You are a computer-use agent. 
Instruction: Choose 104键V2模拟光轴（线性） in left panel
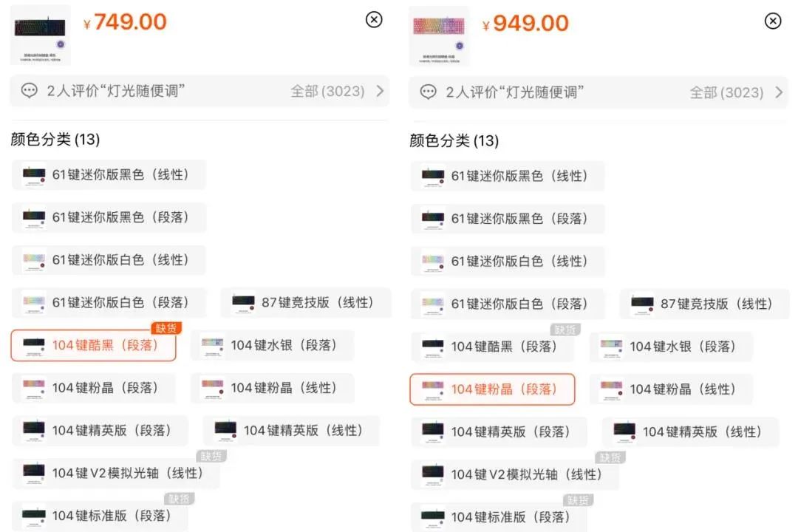pos(115,473)
